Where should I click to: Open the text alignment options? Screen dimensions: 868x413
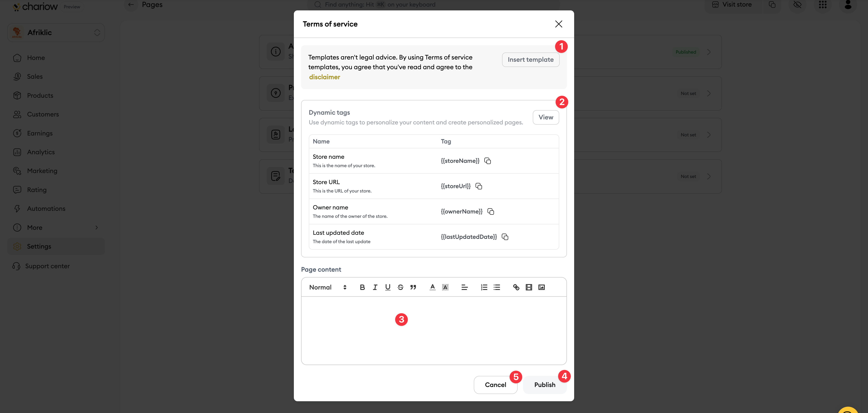coord(464,287)
